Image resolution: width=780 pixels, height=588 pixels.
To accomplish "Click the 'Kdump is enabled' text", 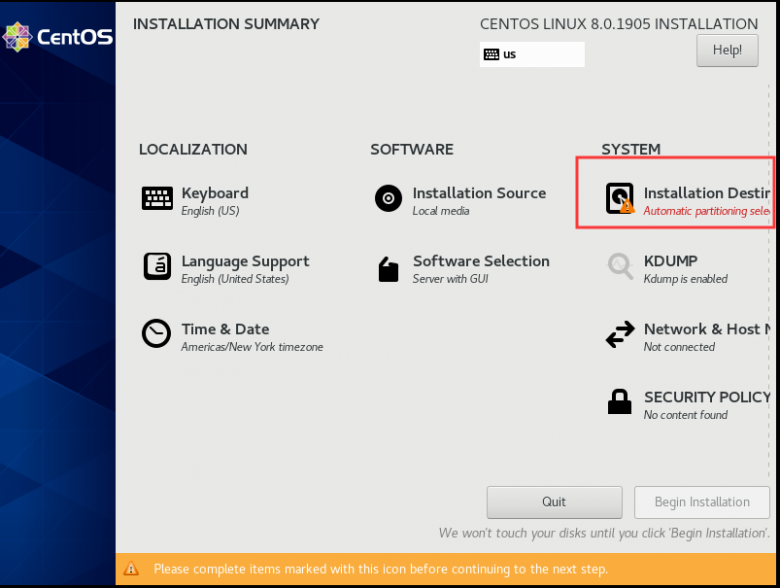I will 685,279.
